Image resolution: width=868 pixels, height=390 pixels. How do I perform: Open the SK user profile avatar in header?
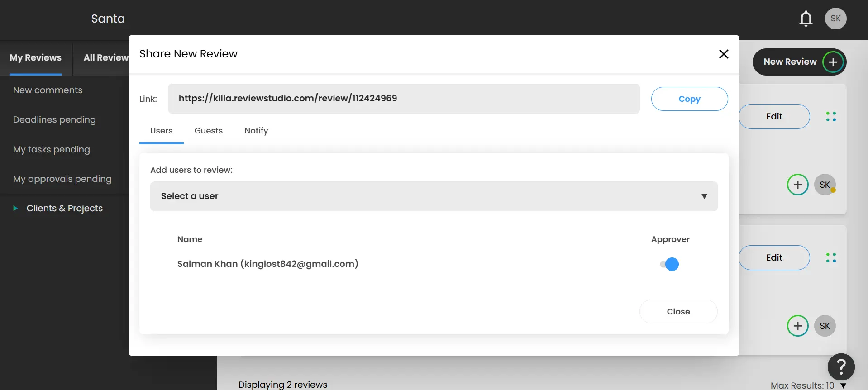[835, 19]
